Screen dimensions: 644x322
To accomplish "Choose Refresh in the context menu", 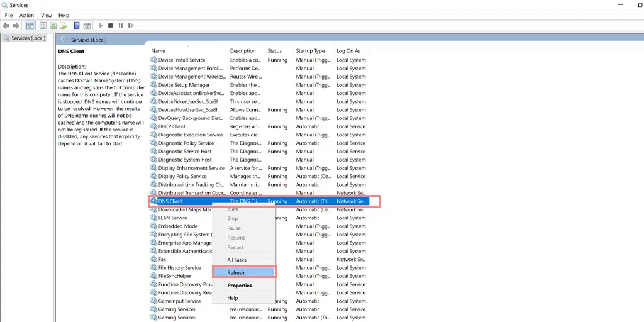I will tap(244, 272).
